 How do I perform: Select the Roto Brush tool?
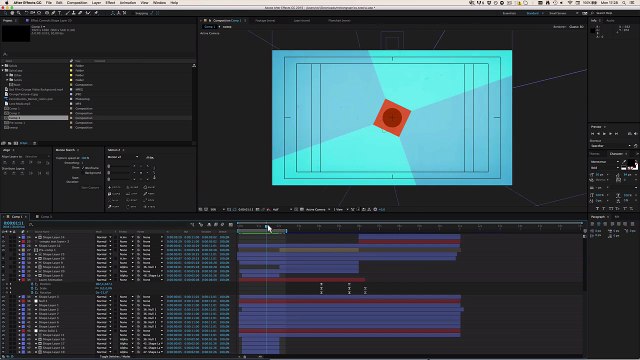click(88, 13)
